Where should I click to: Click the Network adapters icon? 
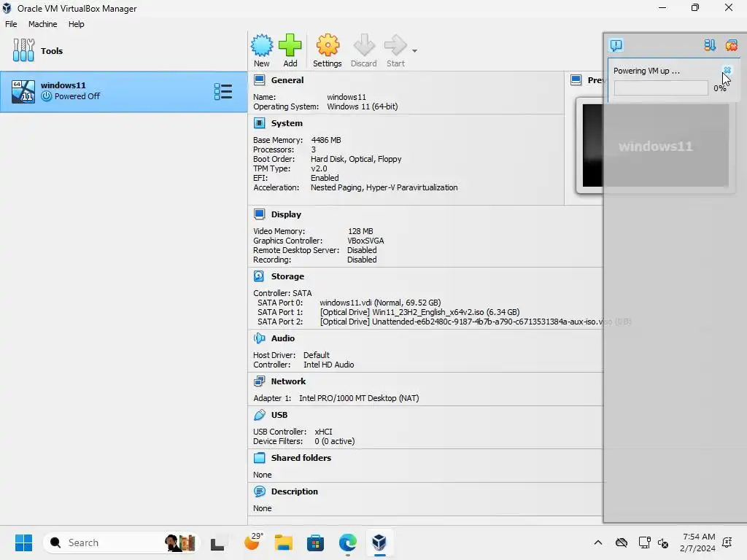pos(259,381)
